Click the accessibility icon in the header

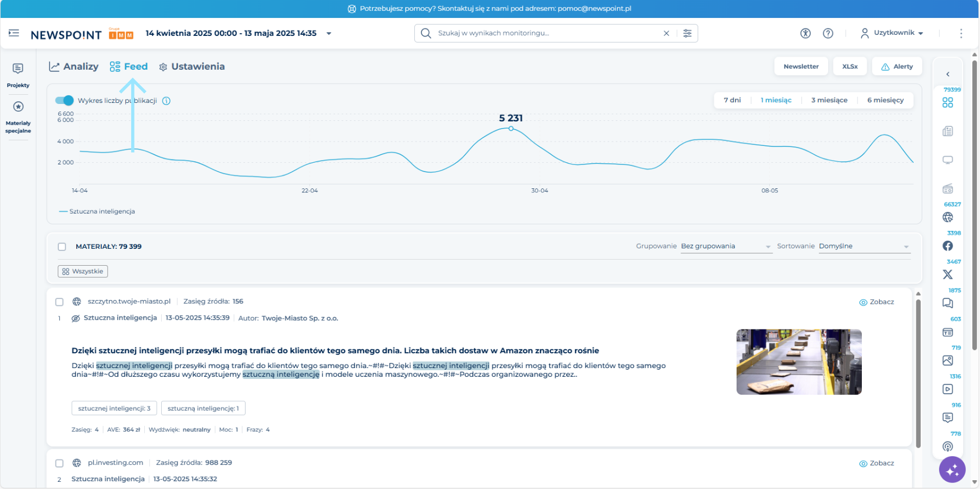tap(806, 33)
